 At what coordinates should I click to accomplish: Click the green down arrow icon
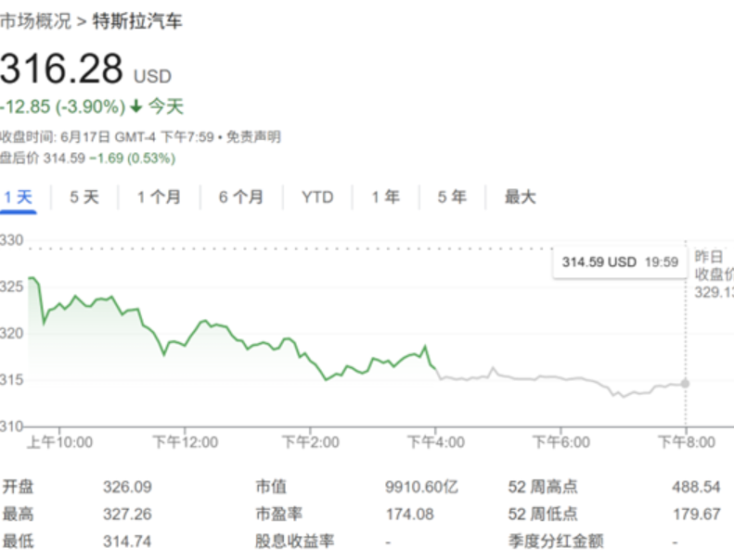(x=136, y=107)
